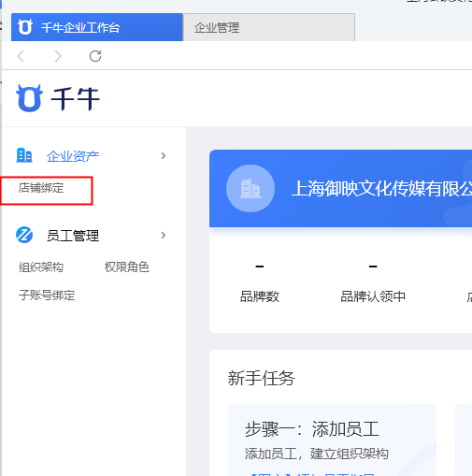This screenshot has width=472, height=476.
Task: Click the large 千牛 logo in the header
Action: [58, 98]
